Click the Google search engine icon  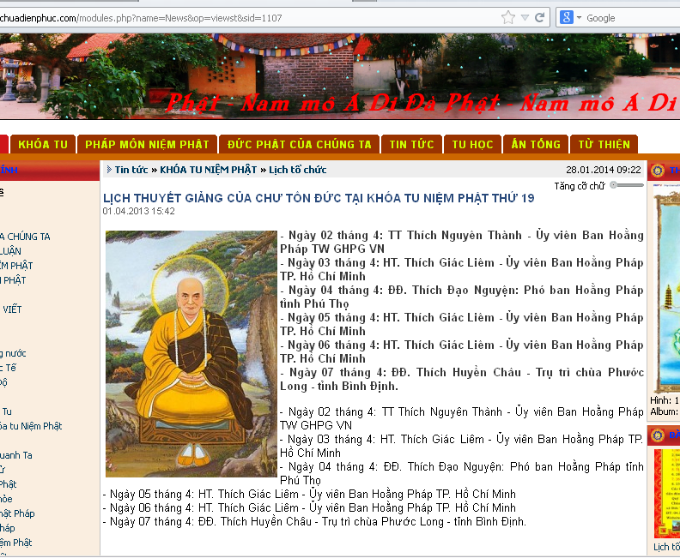tap(566, 17)
